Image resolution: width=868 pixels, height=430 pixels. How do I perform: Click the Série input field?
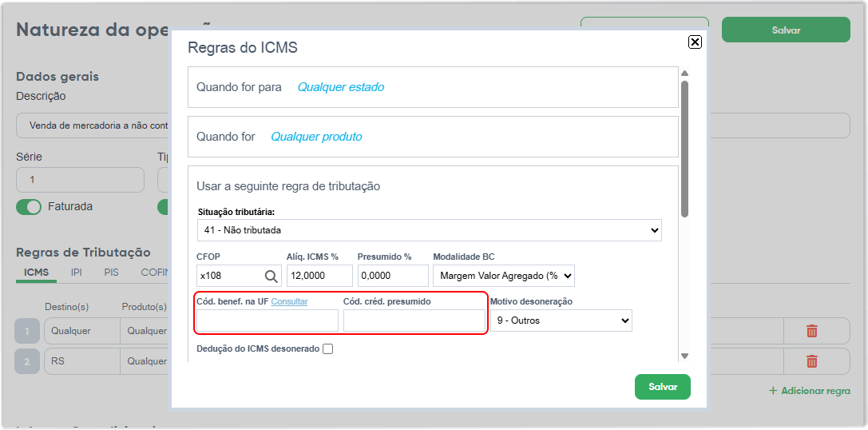tap(81, 180)
